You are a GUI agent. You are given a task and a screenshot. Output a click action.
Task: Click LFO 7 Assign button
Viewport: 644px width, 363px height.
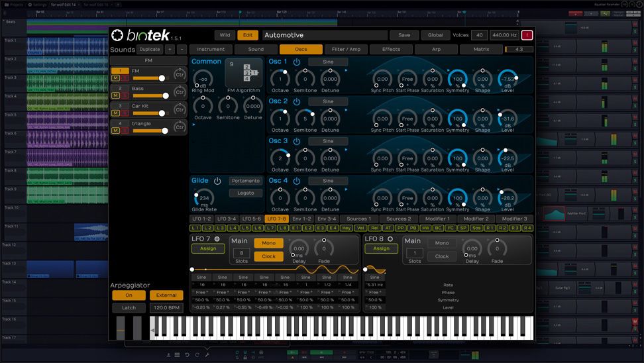click(x=208, y=248)
